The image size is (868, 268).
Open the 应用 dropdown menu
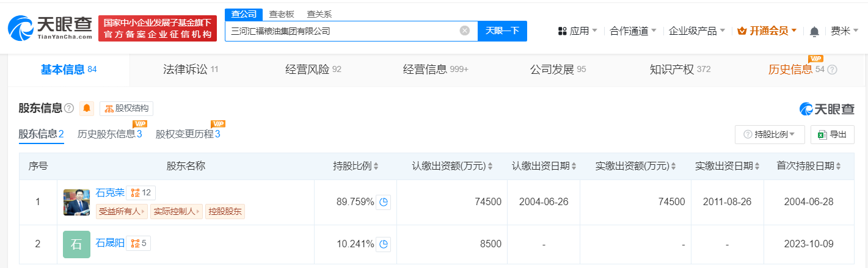click(x=577, y=31)
